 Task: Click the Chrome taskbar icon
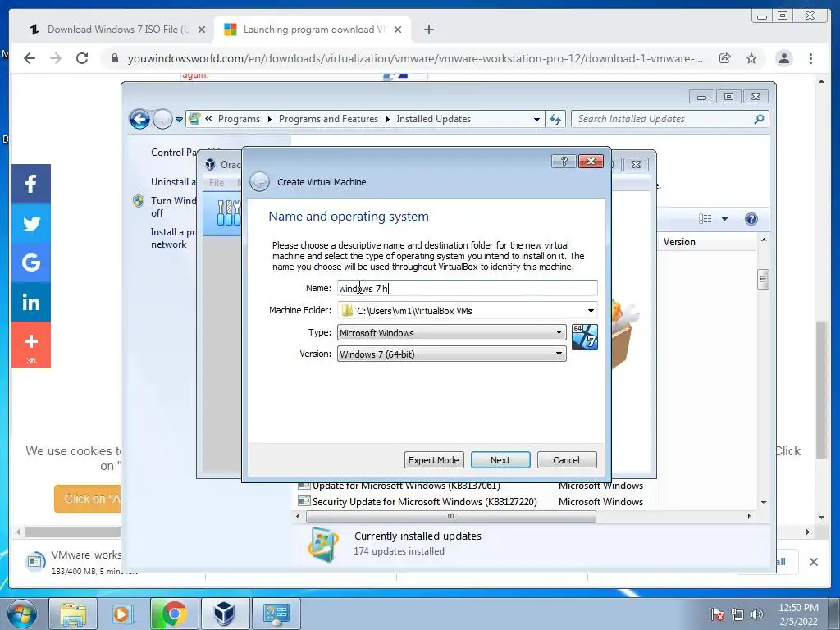(174, 614)
